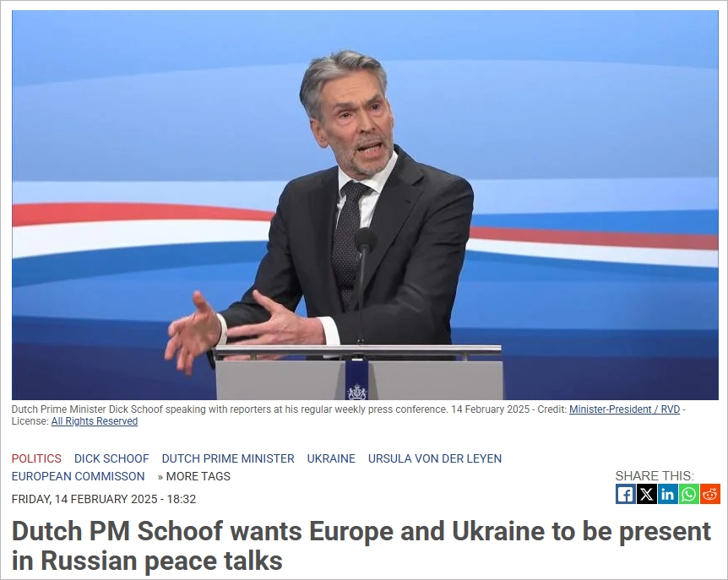Click the press conference photo
The image size is (728, 580).
(365, 204)
